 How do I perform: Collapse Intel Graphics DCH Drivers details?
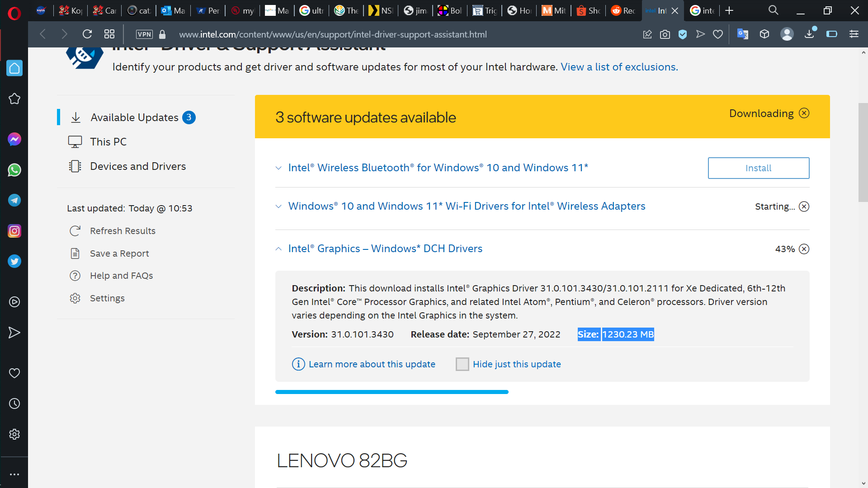278,249
